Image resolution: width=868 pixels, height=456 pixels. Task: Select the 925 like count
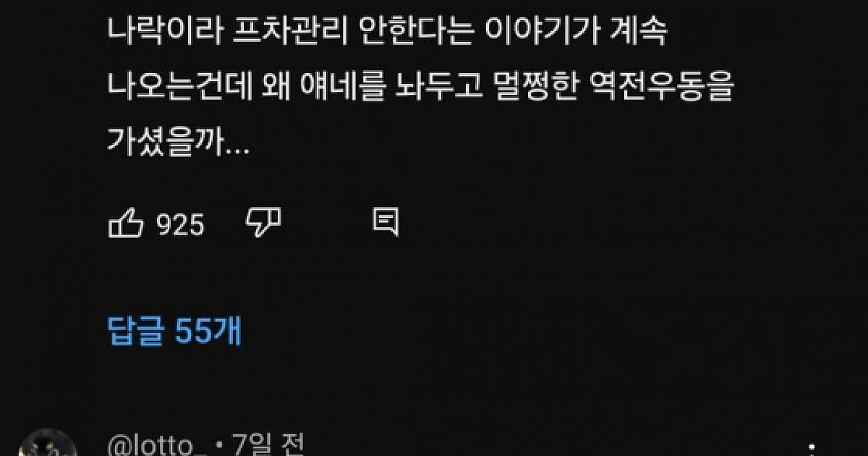(181, 226)
